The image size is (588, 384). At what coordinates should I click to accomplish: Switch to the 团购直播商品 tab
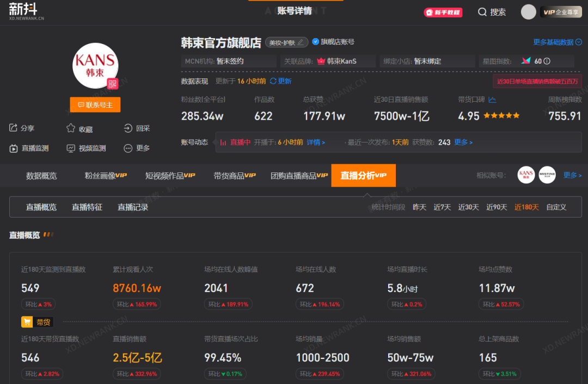tap(299, 176)
